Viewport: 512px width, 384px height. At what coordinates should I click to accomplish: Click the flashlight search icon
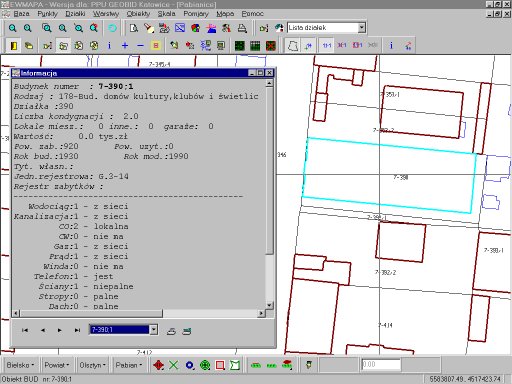pyautogui.click(x=149, y=28)
